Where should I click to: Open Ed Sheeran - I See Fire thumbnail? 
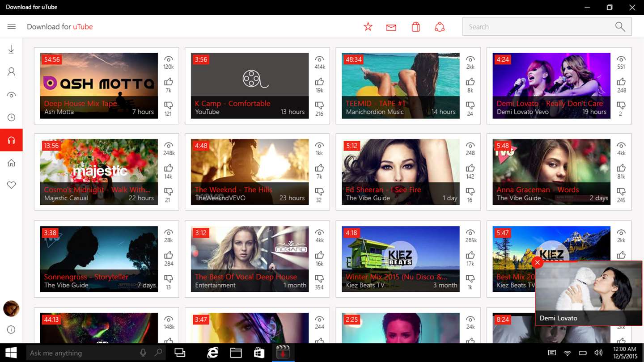coord(401,172)
